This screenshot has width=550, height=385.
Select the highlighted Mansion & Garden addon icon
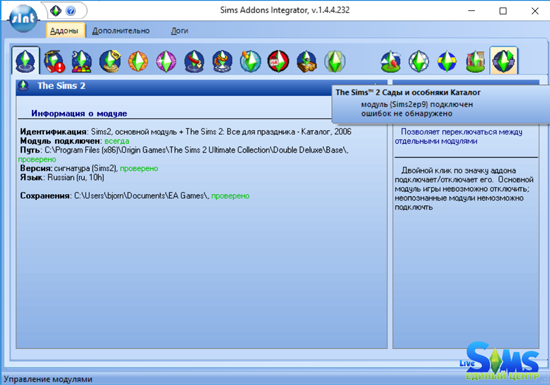pos(504,60)
